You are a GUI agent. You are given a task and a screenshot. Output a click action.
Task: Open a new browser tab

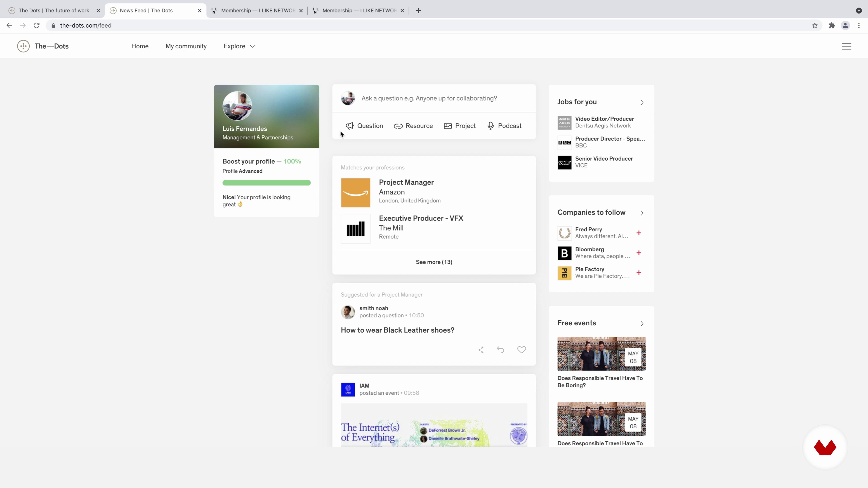418,10
